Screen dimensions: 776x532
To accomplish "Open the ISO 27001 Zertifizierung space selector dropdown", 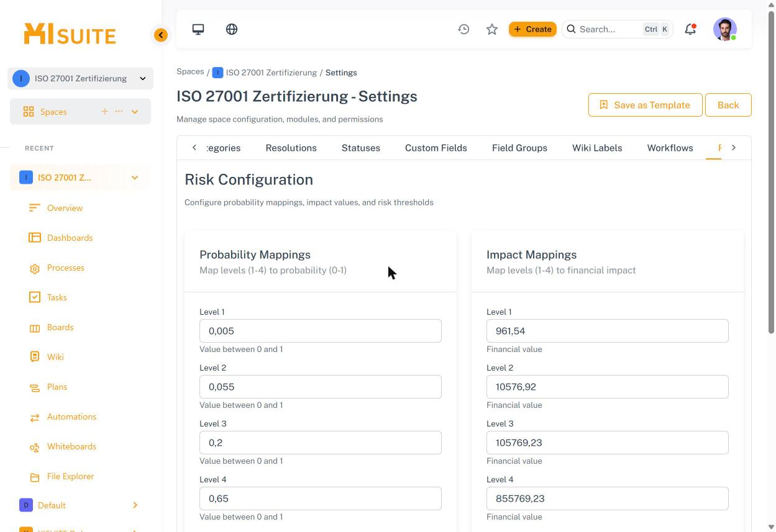I will coord(80,78).
